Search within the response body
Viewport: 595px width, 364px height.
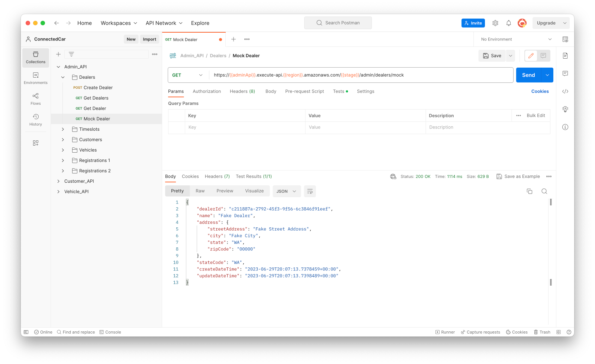[x=544, y=191]
